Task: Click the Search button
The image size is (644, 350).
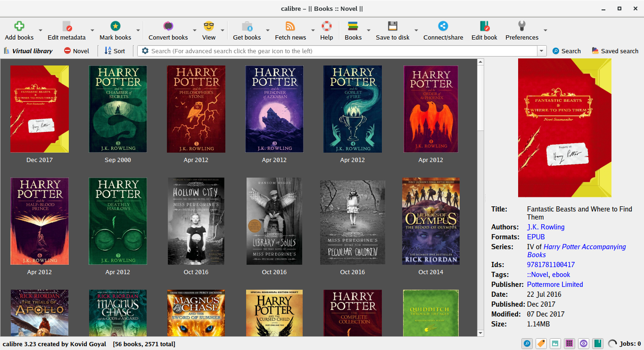Action: click(x=566, y=51)
